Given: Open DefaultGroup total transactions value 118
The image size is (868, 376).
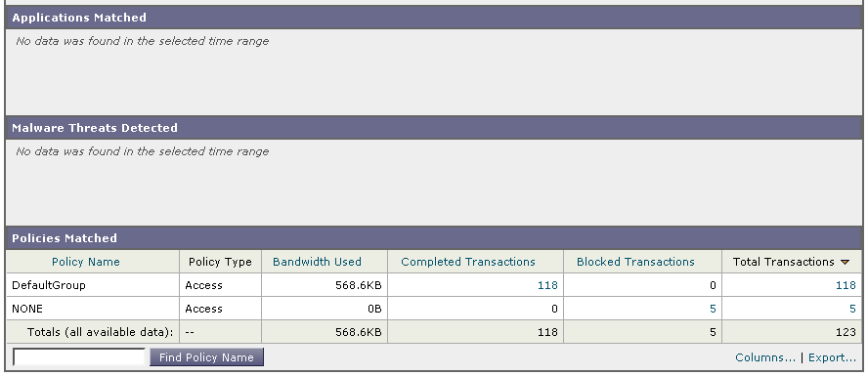Looking at the screenshot, I should click(x=846, y=285).
